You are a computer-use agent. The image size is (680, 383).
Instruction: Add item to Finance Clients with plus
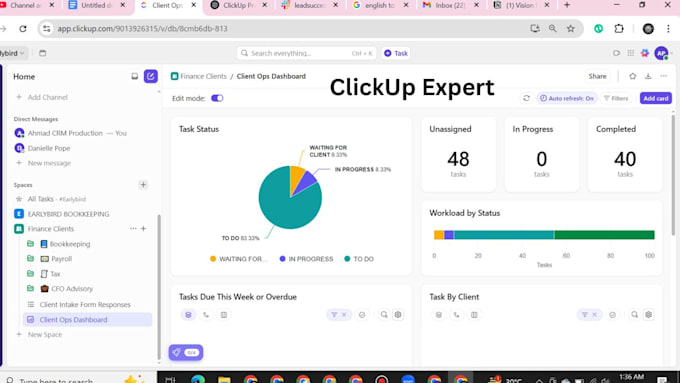click(x=144, y=229)
